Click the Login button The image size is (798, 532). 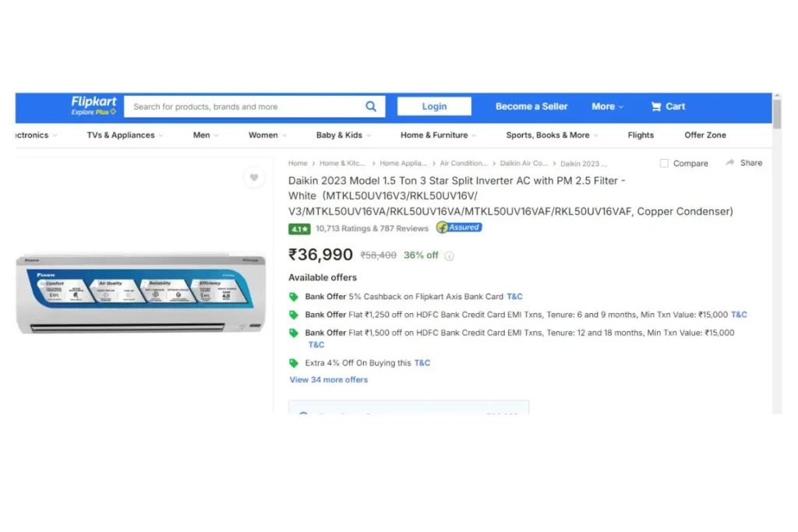tap(434, 106)
